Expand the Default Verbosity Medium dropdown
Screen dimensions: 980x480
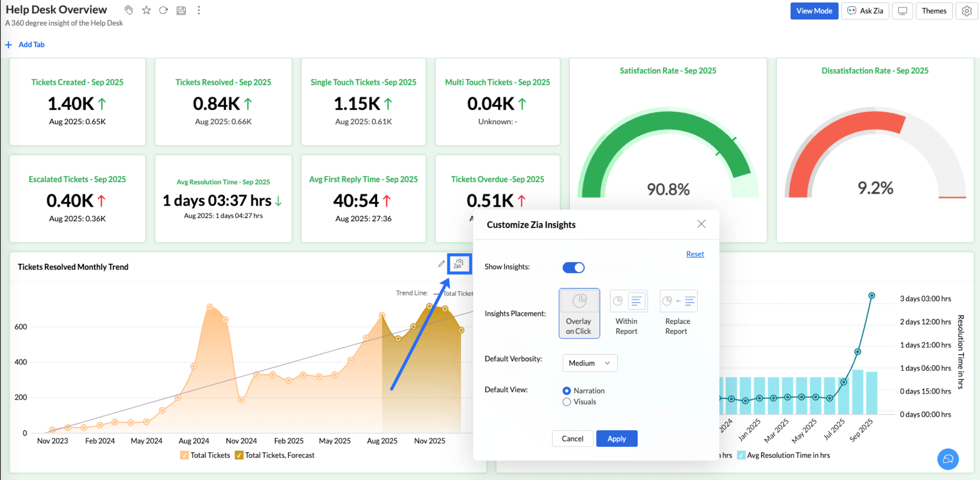click(x=589, y=363)
